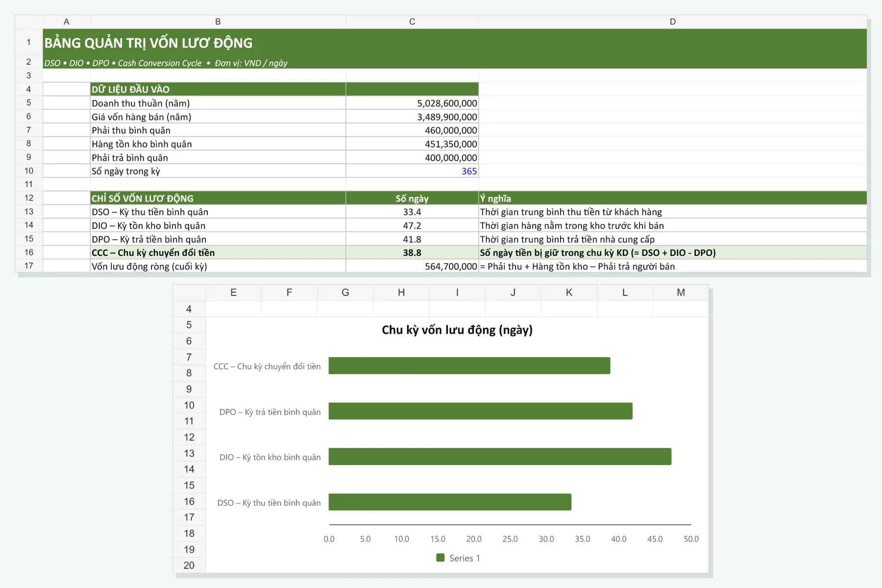Click the "CHỈ SỐ VỐN LƯƠ ĐỘNG" header
882x588 pixels.
pyautogui.click(x=218, y=198)
